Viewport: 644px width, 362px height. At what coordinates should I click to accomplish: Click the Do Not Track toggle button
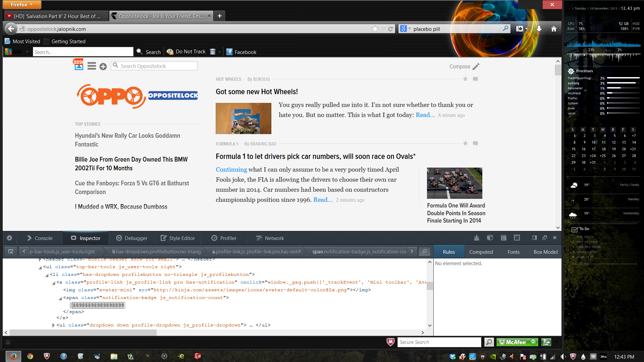tap(191, 52)
